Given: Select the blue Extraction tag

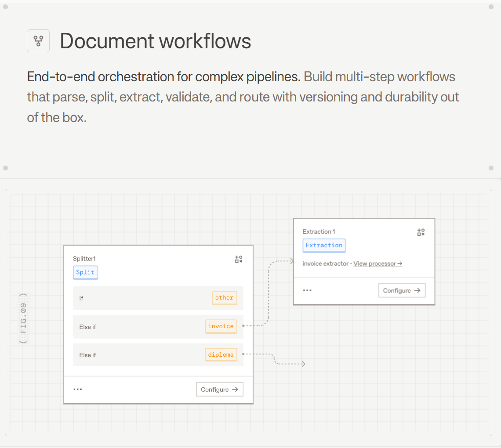Looking at the screenshot, I should point(324,246).
